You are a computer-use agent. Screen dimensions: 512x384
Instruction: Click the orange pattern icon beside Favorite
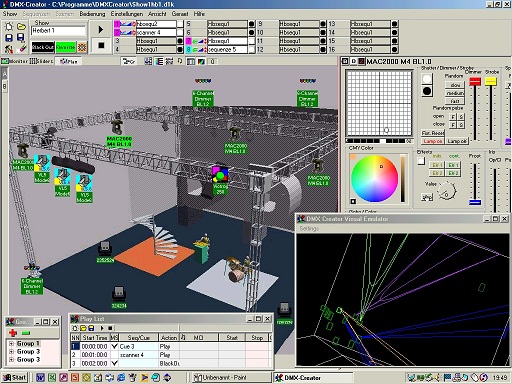82,47
